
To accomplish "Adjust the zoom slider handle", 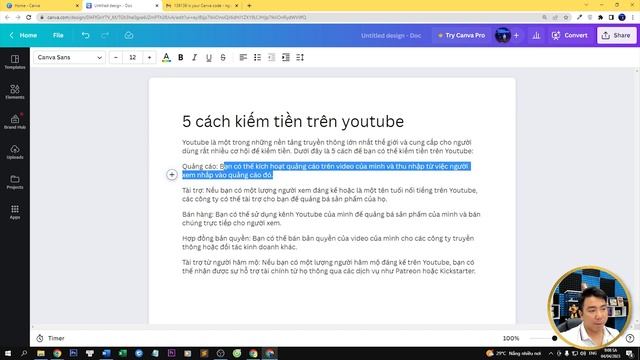I will tap(554, 338).
